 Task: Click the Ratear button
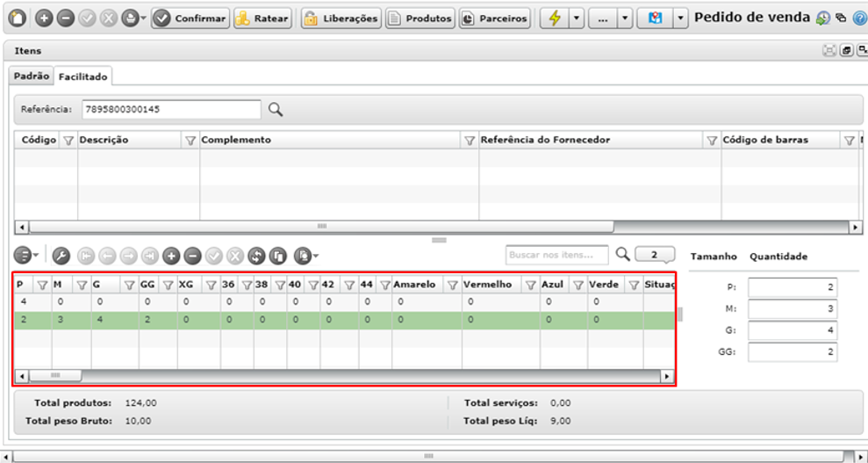coord(262,18)
